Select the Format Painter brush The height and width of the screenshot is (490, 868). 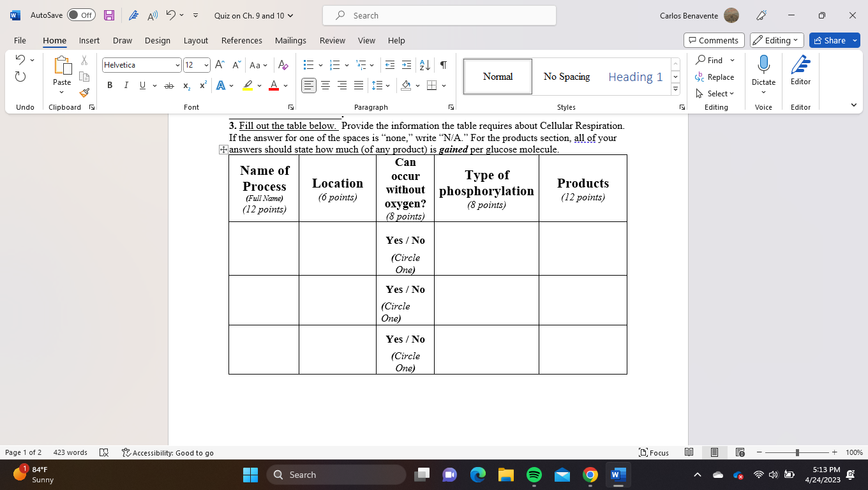(84, 93)
